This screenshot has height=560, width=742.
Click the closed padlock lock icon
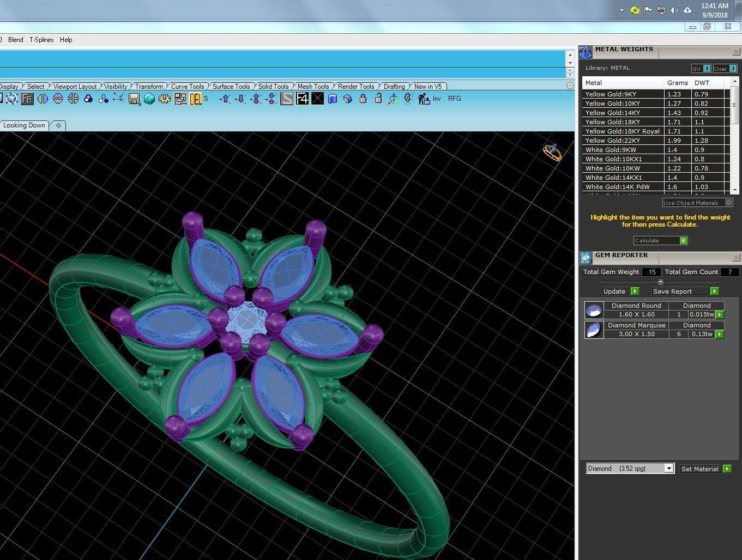point(363,99)
